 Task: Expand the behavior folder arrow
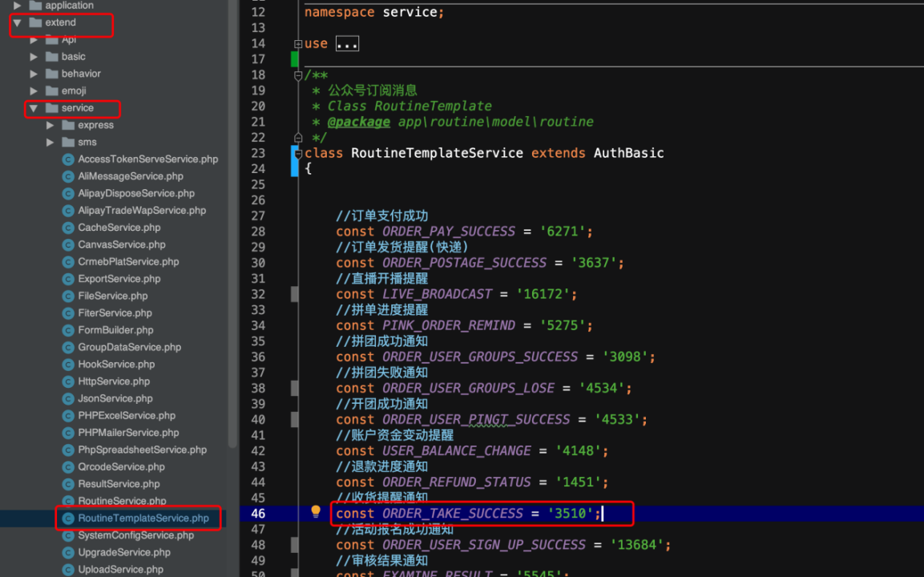pos(34,74)
